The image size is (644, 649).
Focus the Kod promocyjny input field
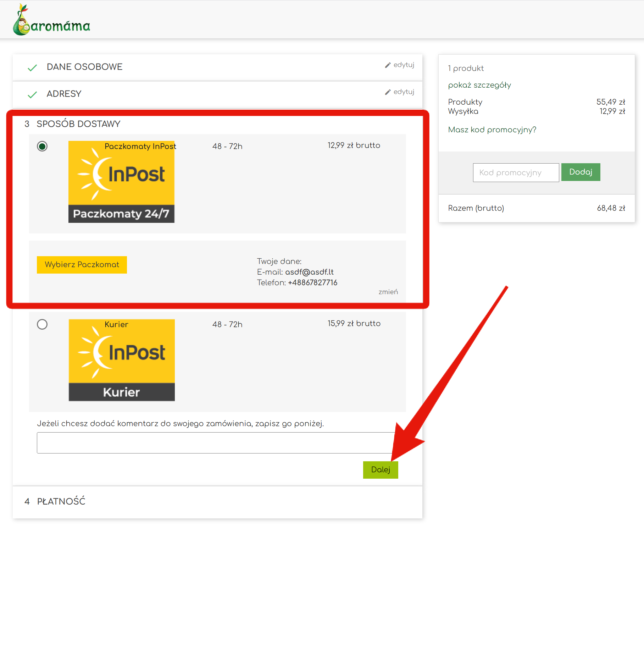click(516, 173)
